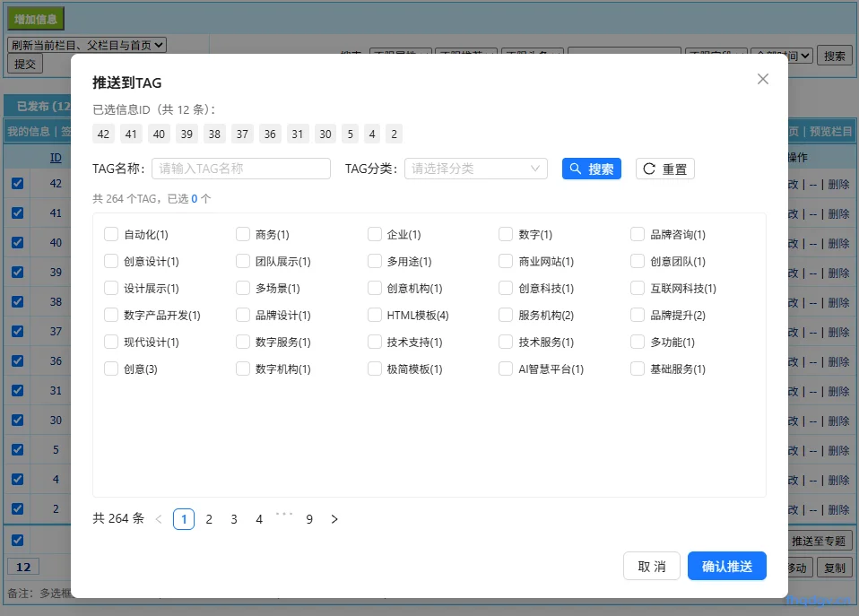This screenshot has height=616, width=859.
Task: Check the AI智慧平台(1) tag checkbox
Action: coord(506,369)
